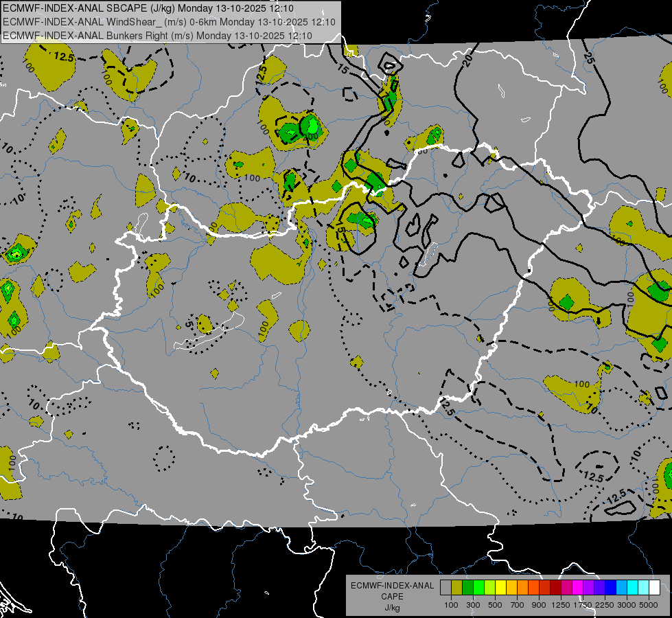Click the legend tick value 300
The height and width of the screenshot is (618, 672).
[473, 605]
